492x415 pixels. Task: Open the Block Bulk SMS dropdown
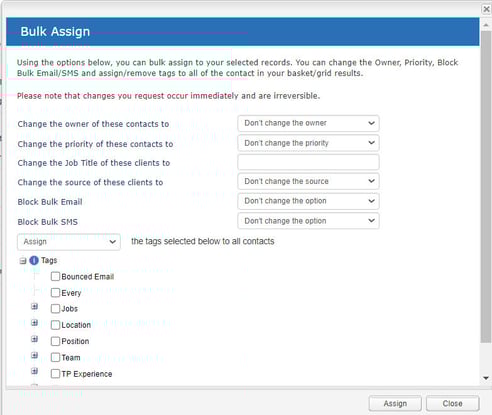pyautogui.click(x=308, y=221)
